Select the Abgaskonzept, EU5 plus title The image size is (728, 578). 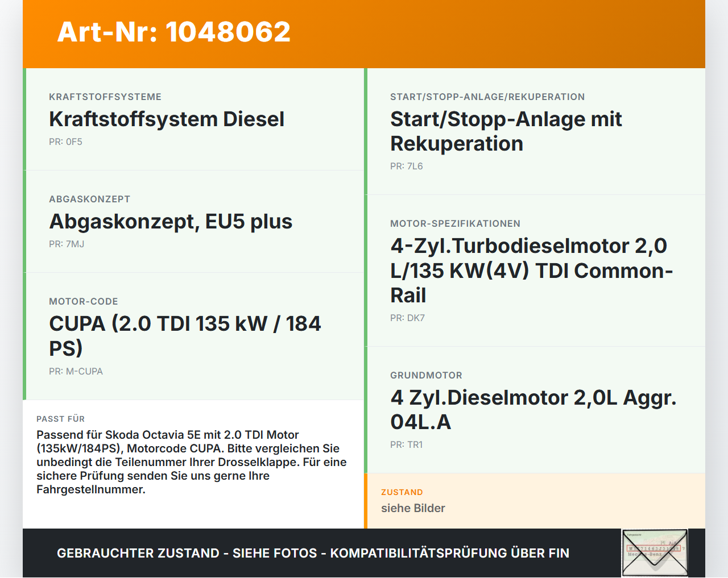tap(171, 222)
